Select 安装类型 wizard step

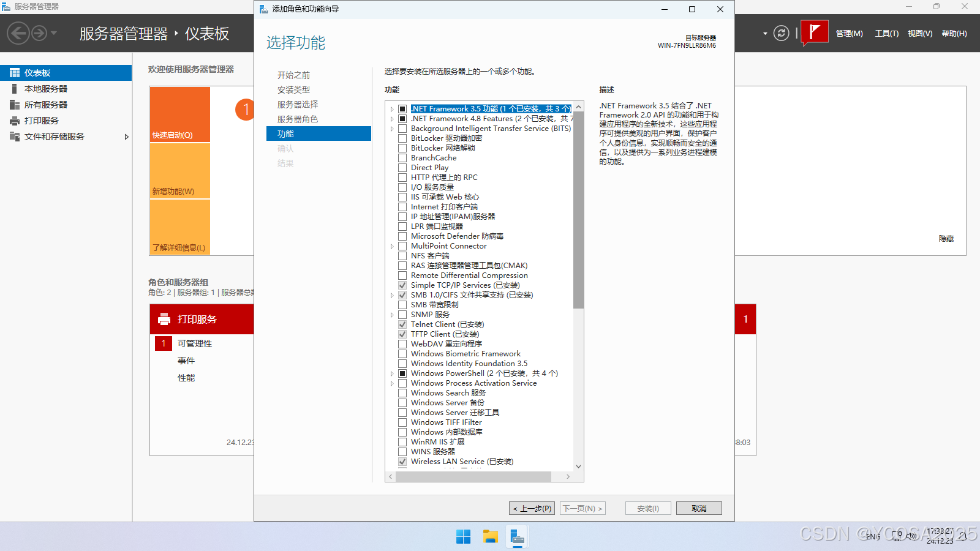293,89
